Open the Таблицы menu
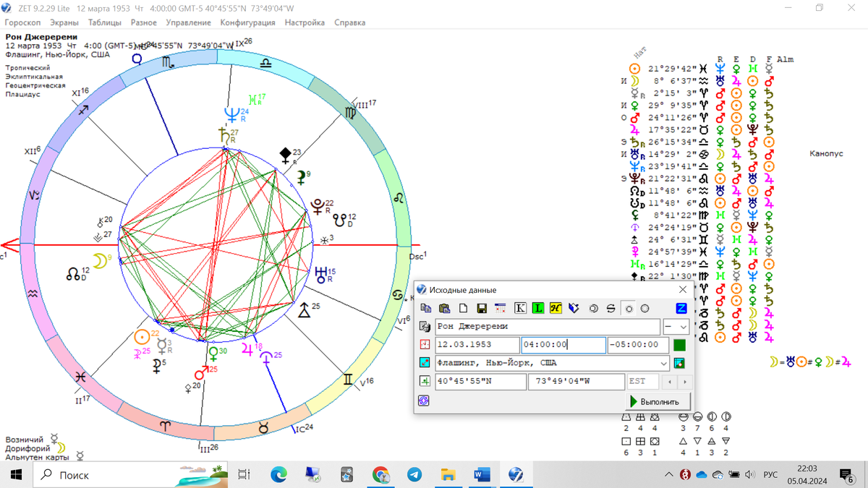 (105, 22)
